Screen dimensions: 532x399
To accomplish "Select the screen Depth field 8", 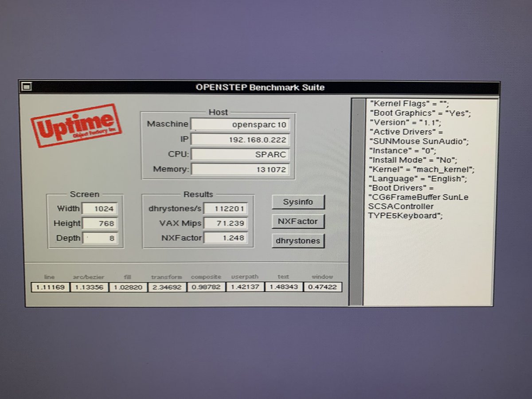I will 100,238.
